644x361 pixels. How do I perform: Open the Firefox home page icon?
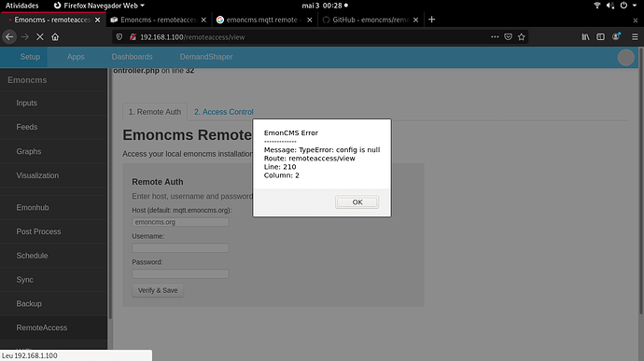(x=55, y=37)
